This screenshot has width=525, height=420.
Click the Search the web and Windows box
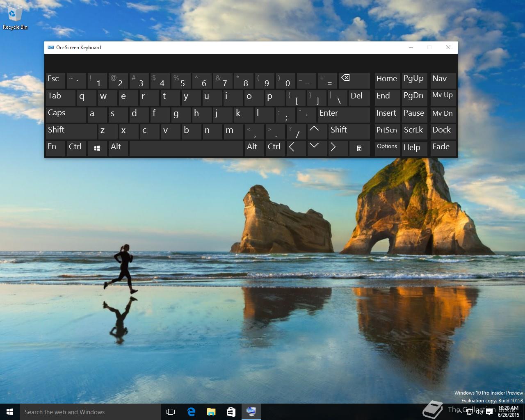point(90,412)
